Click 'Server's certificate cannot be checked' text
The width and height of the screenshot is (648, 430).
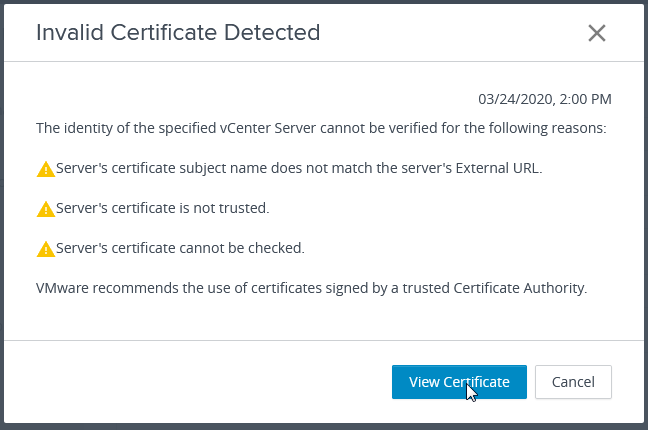[180, 248]
